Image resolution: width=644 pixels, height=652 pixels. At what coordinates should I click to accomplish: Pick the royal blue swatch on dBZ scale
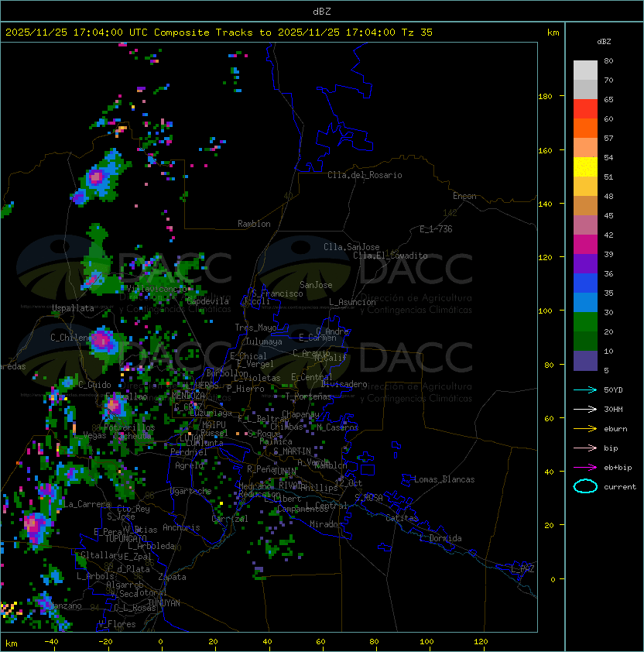pos(585,283)
